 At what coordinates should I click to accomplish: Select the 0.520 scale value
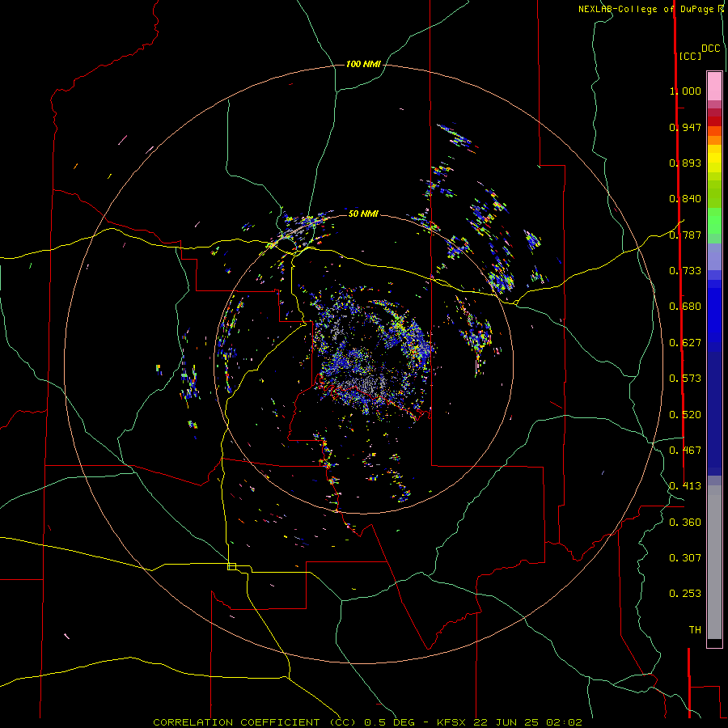[685, 415]
